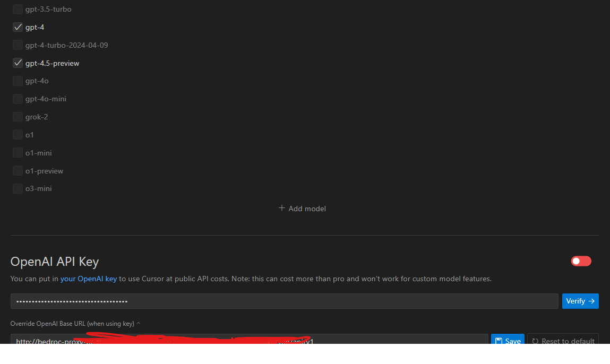Enable the o1-mini model checkbox
Screen dimensions: 610x364
coord(18,152)
